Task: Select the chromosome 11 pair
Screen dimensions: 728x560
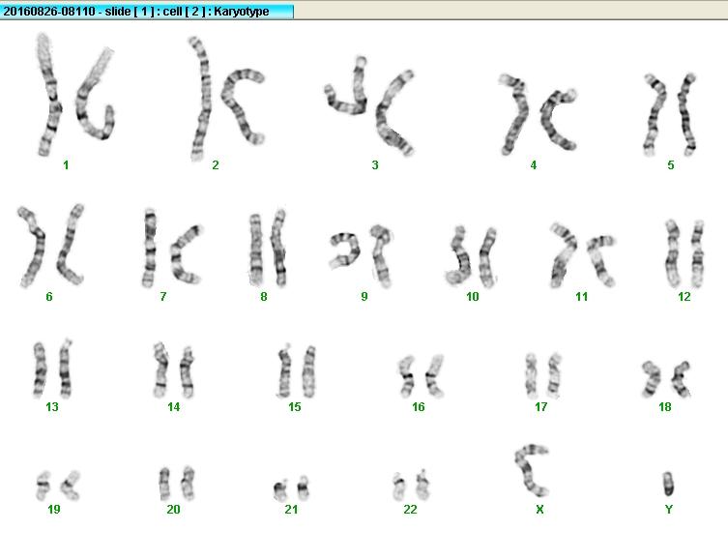Action: (x=583, y=255)
